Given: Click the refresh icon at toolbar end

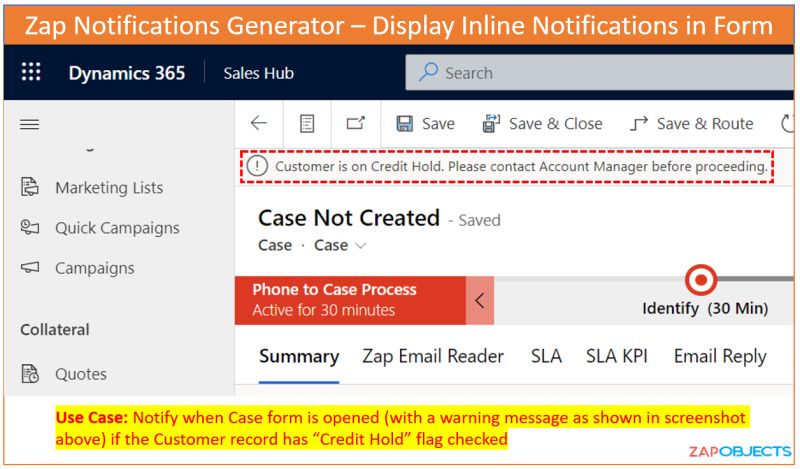Looking at the screenshot, I should [788, 124].
